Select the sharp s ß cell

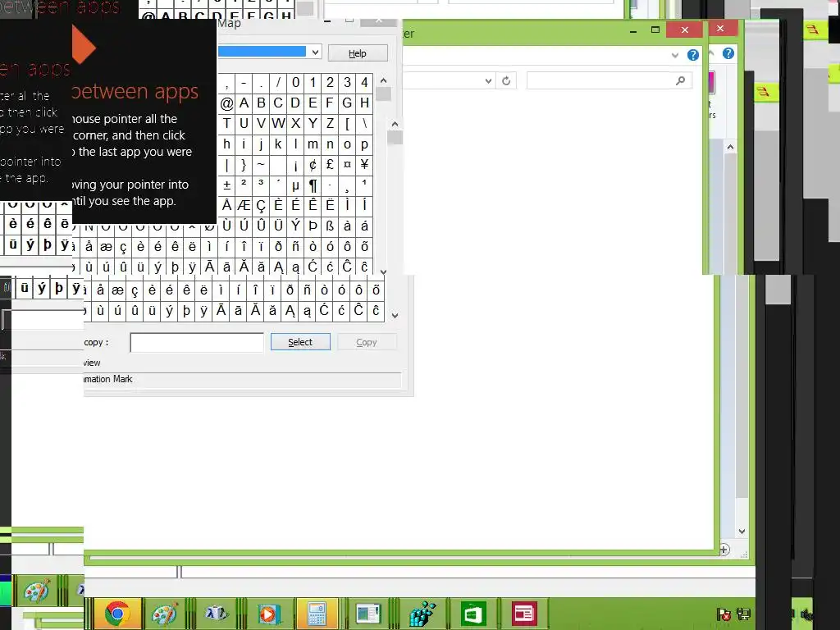pyautogui.click(x=330, y=226)
